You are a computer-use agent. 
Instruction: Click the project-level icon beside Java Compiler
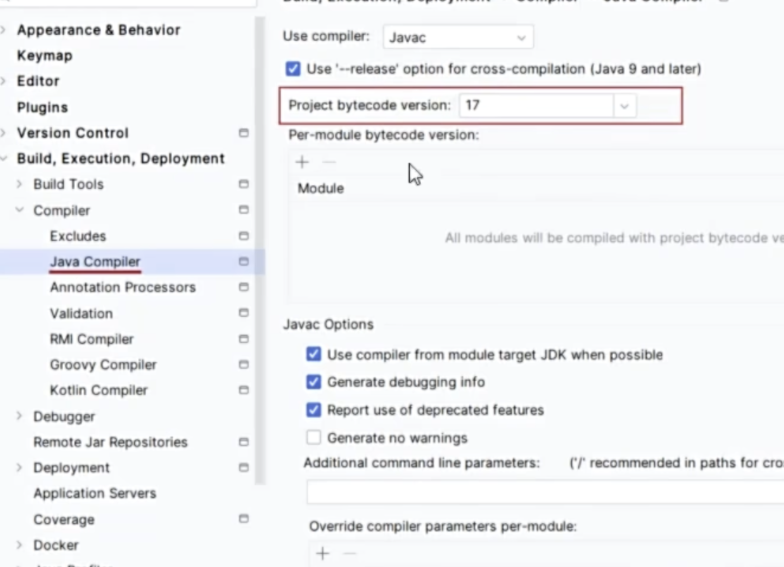243,262
